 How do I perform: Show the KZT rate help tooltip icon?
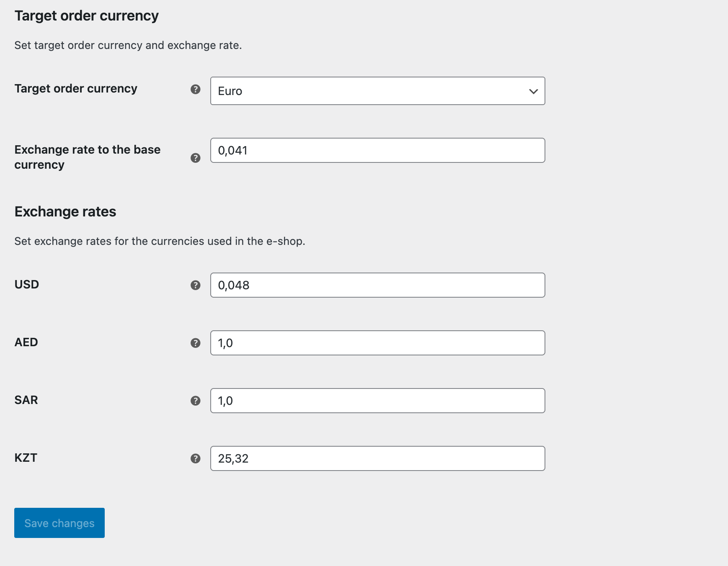click(x=195, y=458)
